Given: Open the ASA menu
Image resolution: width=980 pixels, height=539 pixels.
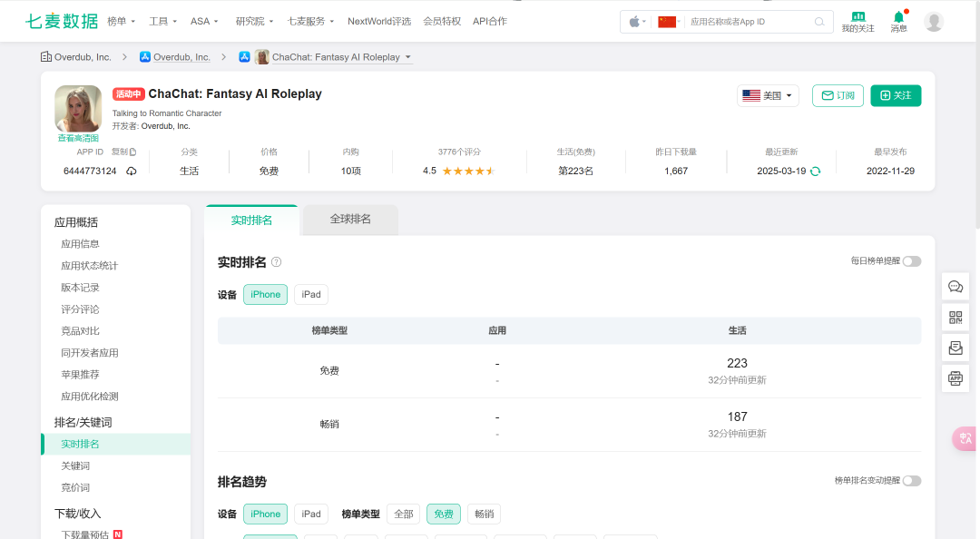Looking at the screenshot, I should pos(204,21).
